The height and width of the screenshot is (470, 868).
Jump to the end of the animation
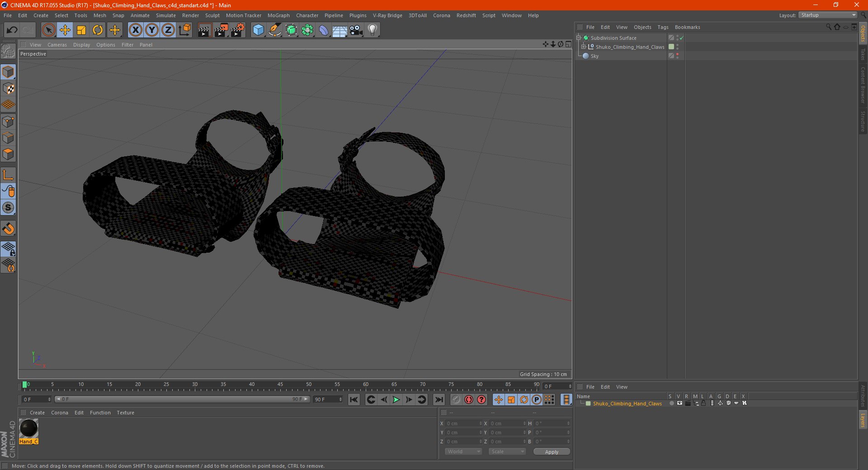[439, 399]
